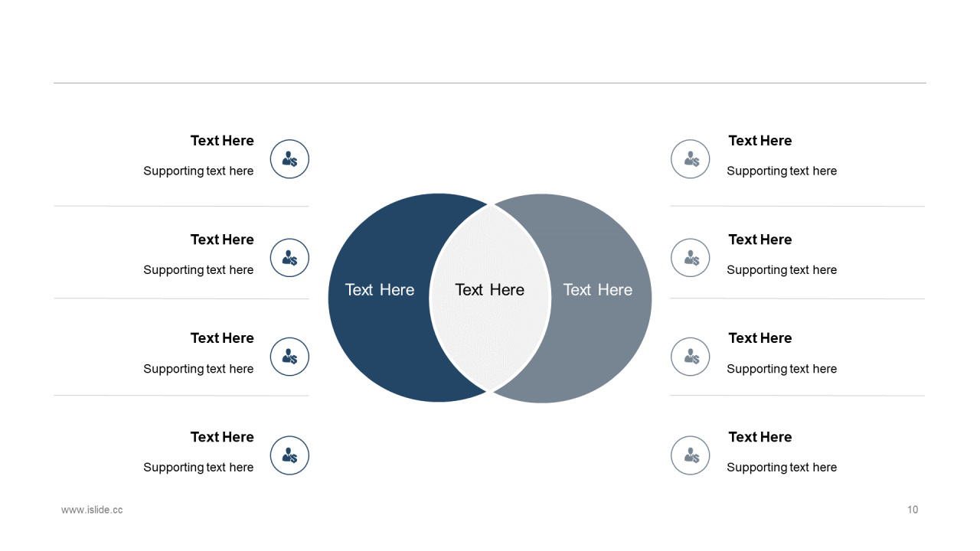
Task: Click the top-left "Text Here" heading
Action: click(x=222, y=141)
